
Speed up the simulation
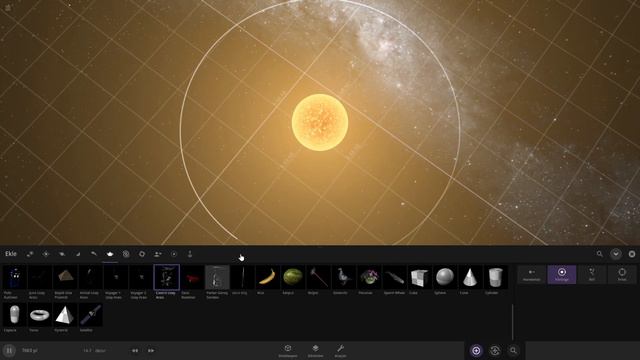pos(151,351)
